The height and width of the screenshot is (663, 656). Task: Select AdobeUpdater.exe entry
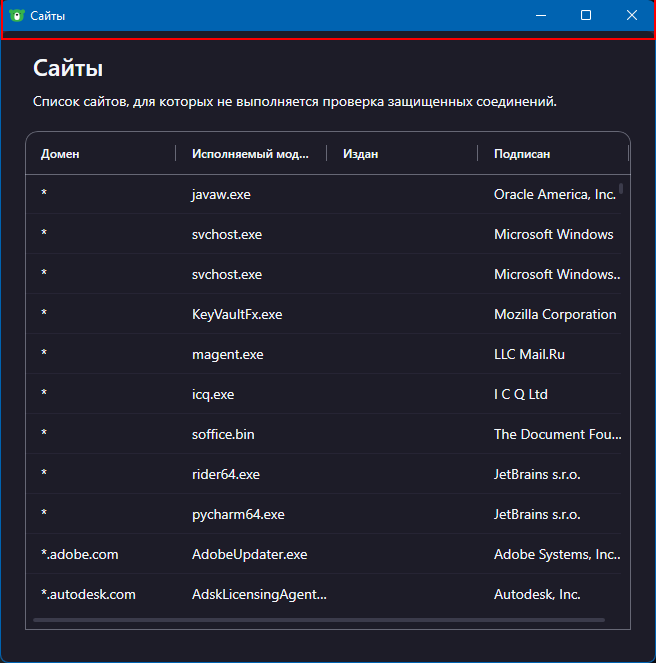point(250,554)
